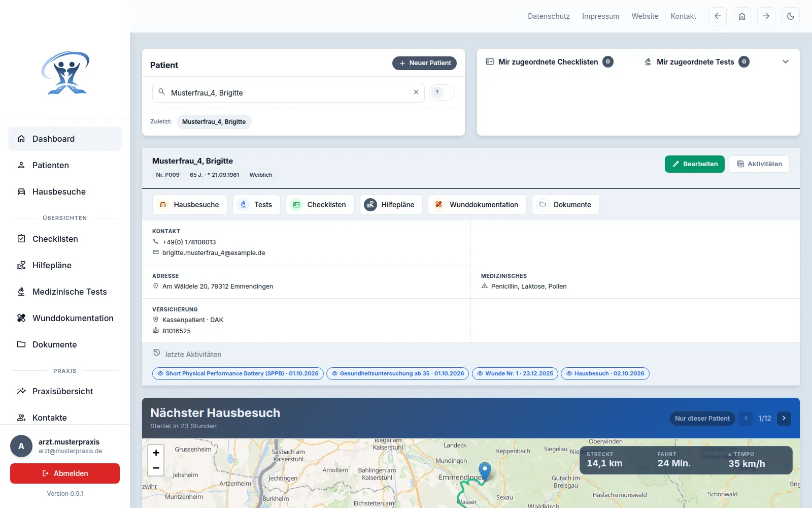Click the blue location pin on the map
This screenshot has height=508, width=812.
tap(485, 471)
